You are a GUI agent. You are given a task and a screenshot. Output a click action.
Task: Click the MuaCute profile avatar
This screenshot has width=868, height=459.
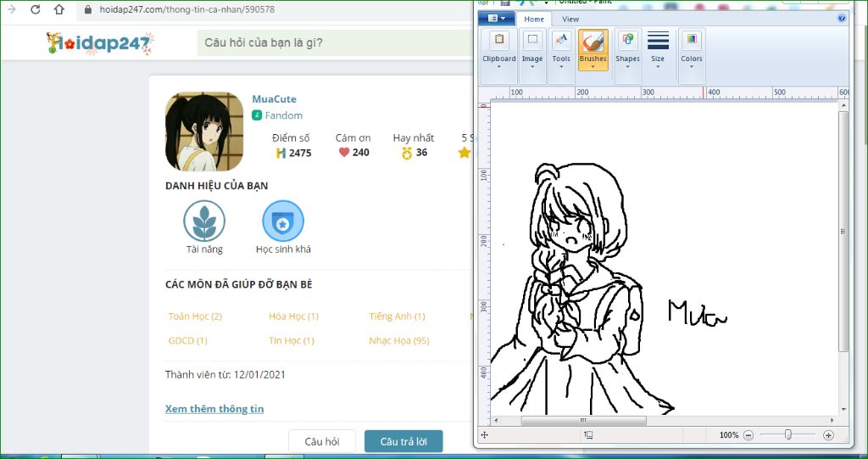click(204, 132)
